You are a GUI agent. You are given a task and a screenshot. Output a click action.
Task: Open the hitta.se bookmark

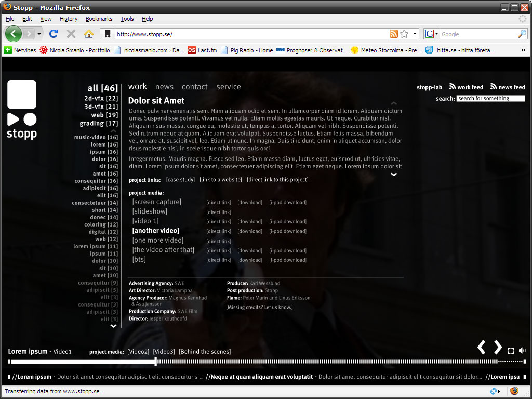tap(460, 50)
